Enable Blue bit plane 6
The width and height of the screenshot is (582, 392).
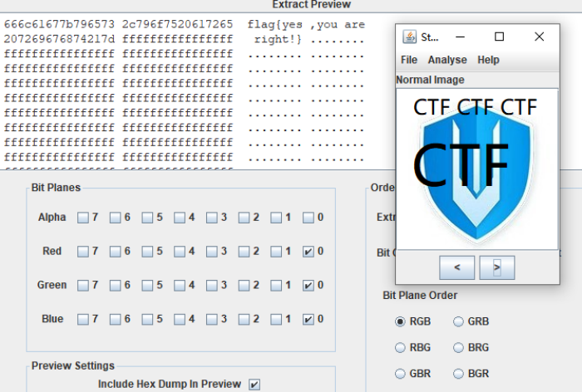(x=115, y=319)
